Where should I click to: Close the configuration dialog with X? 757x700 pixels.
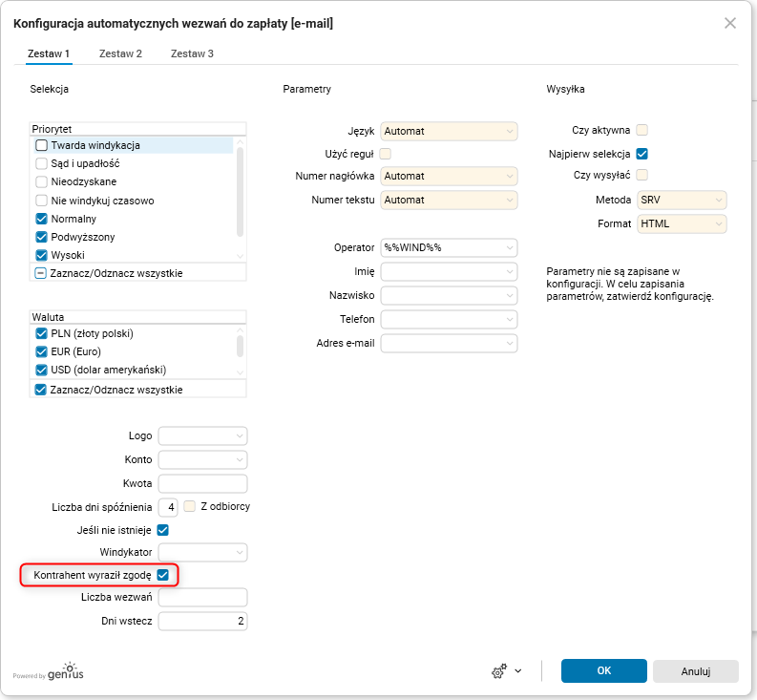tap(730, 23)
